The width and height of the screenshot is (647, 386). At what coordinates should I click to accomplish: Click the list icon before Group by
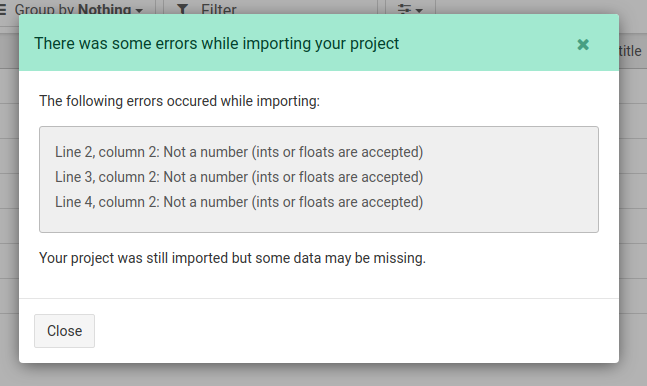pyautogui.click(x=2, y=8)
